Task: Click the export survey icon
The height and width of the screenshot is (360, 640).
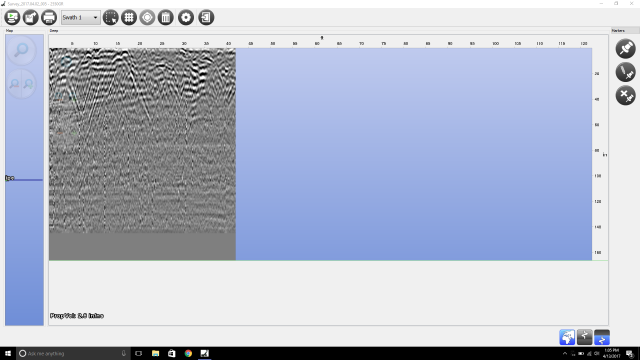Action: (31, 18)
